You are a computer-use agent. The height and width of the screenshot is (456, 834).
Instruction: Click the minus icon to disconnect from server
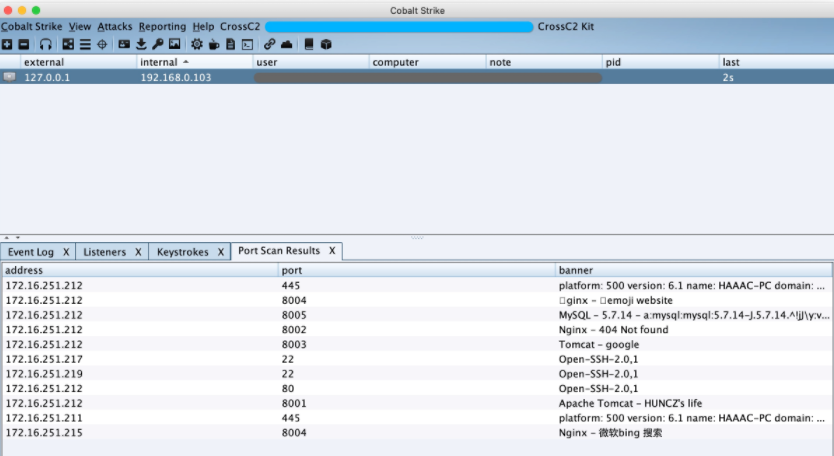click(24, 44)
